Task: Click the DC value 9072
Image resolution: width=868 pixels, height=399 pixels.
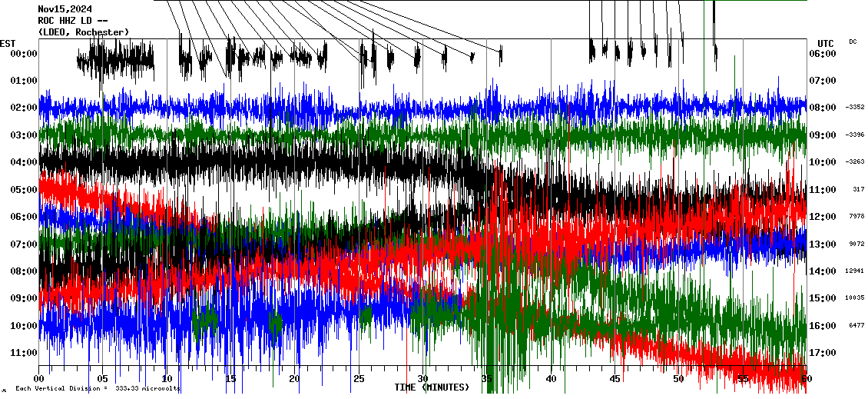Action: pos(857,244)
